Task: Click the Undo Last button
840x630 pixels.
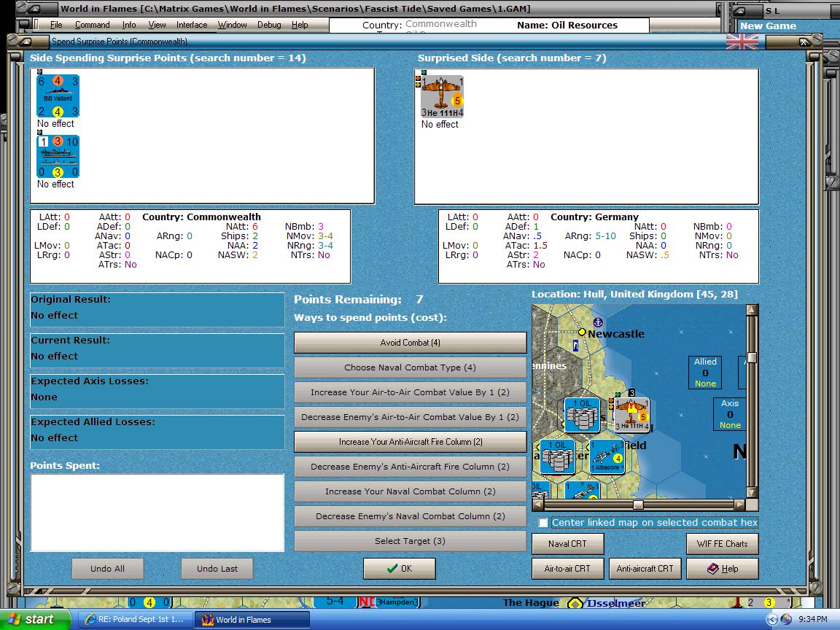Action: tap(217, 569)
